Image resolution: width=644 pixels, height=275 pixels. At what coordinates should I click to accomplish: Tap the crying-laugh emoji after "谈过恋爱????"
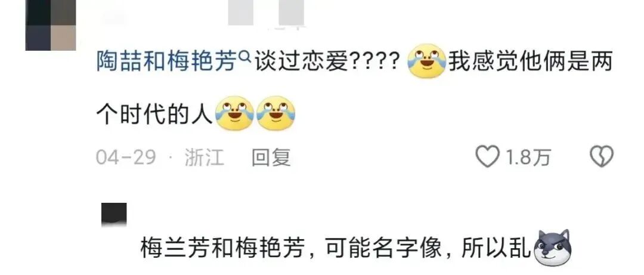pyautogui.click(x=426, y=61)
